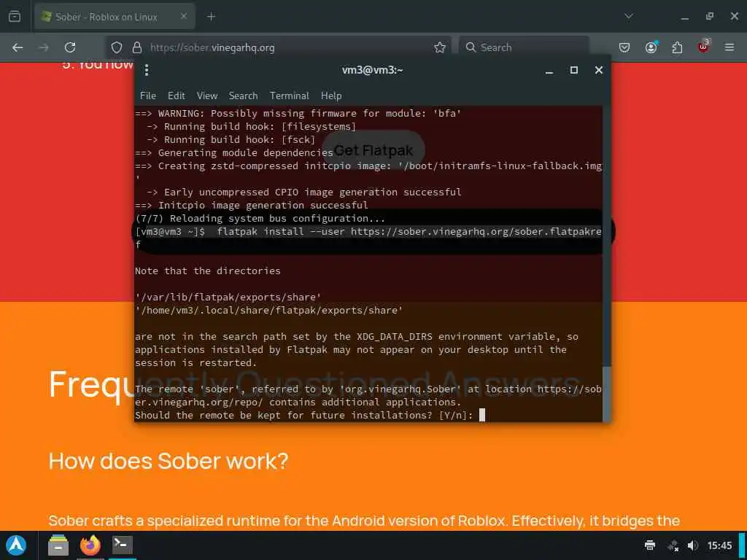Open the application launcher in taskbar
The image size is (747, 560).
(16, 545)
